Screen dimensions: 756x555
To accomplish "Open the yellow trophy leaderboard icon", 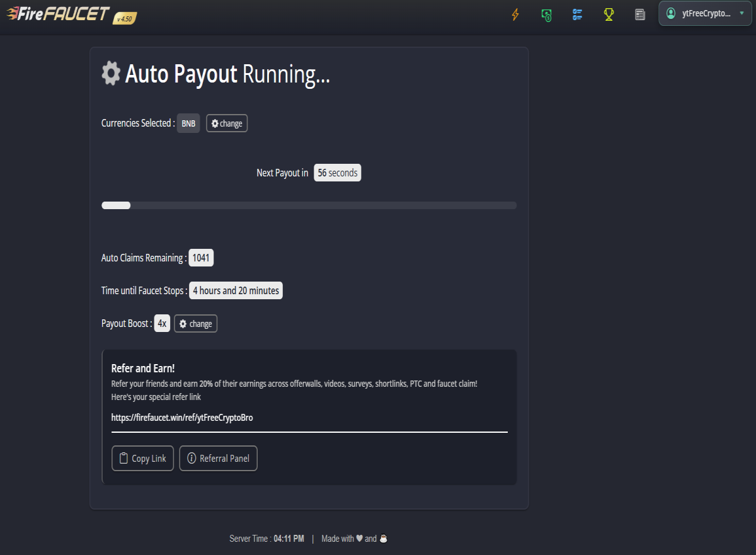I will tap(609, 14).
